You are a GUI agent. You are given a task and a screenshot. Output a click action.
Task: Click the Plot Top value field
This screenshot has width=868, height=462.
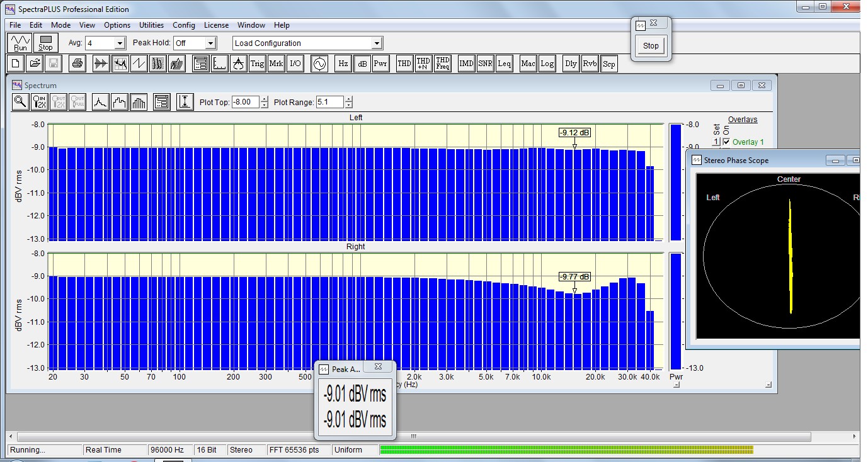(245, 102)
